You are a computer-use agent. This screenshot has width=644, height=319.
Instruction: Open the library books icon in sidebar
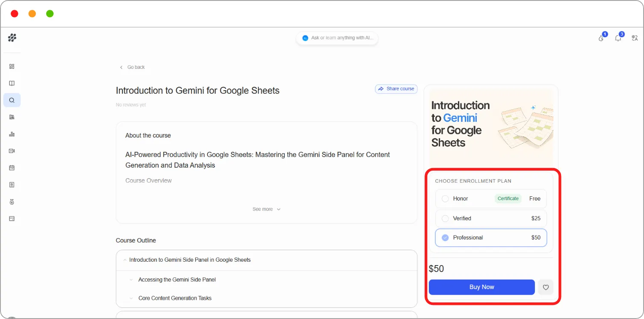click(12, 117)
